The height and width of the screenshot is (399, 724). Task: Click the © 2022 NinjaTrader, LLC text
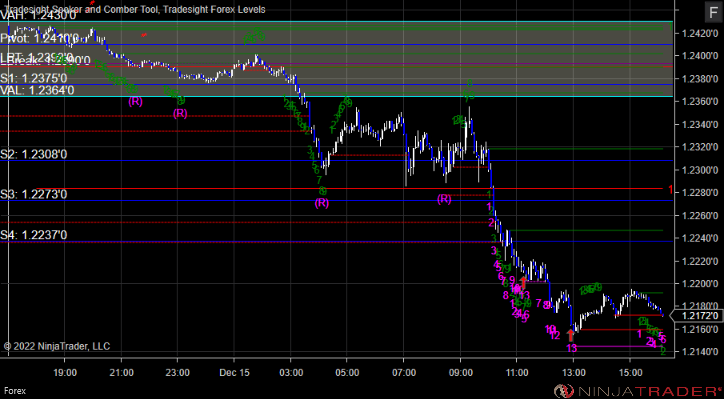pos(57,346)
